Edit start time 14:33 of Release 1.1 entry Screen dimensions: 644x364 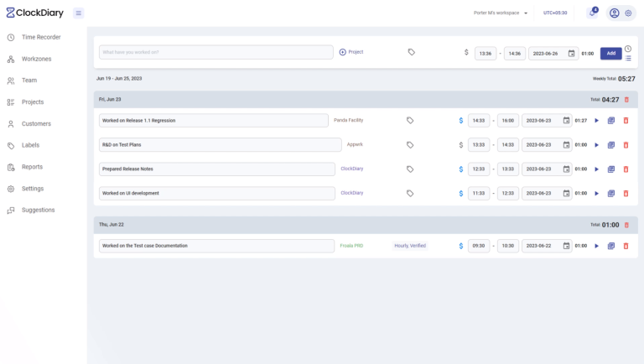(479, 121)
